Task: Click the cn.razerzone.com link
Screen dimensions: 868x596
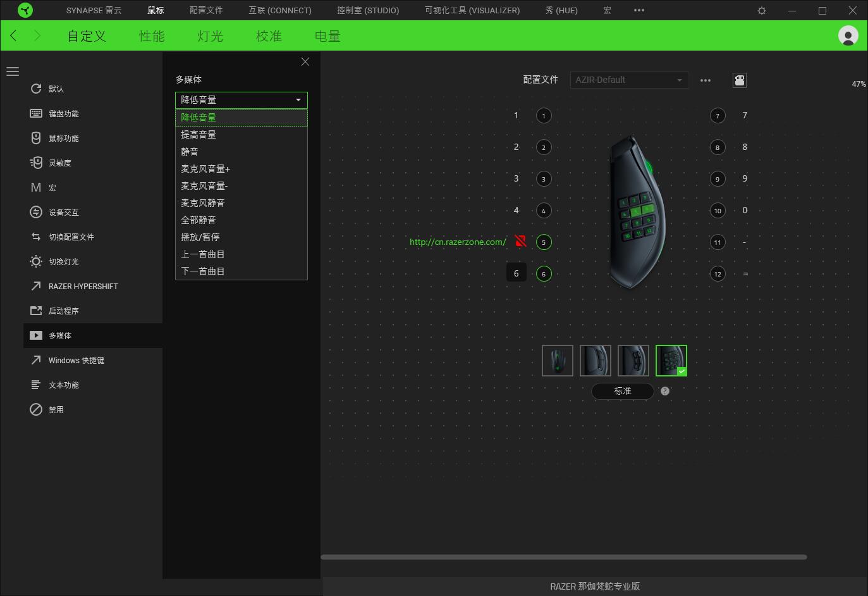Action: 458,242
